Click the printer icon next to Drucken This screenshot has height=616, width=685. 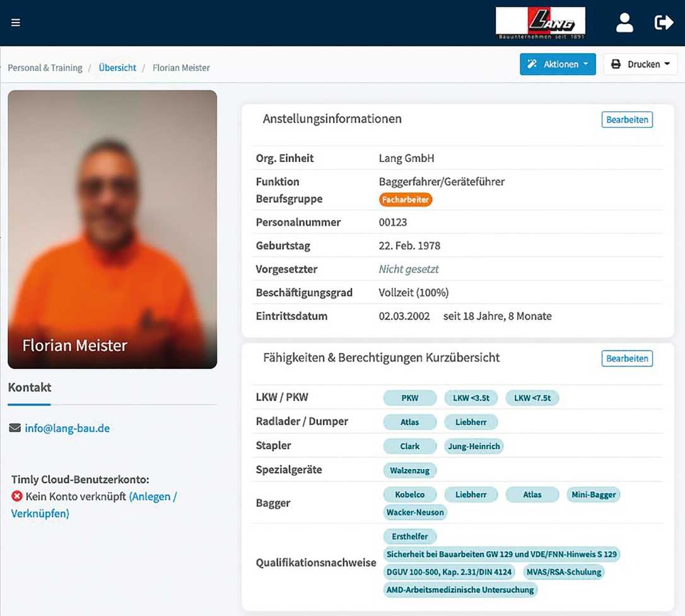coord(620,64)
